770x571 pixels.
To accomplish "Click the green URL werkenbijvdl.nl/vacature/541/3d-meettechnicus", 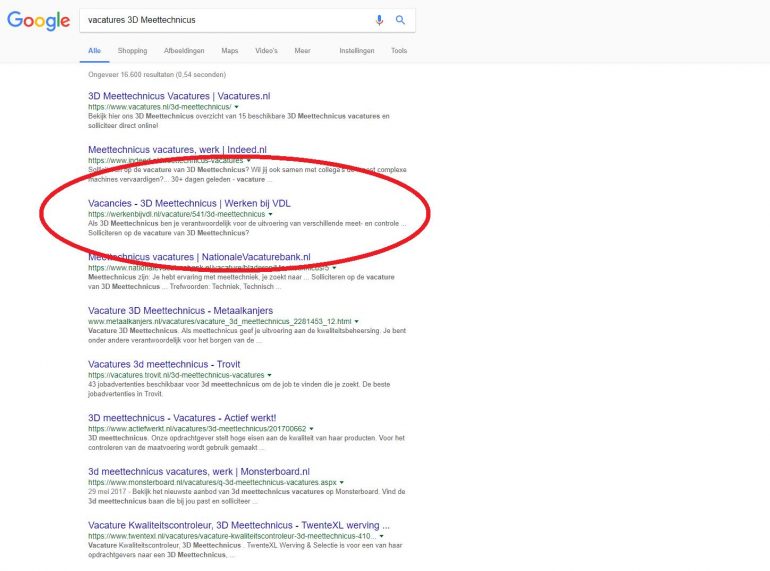I will click(x=177, y=214).
